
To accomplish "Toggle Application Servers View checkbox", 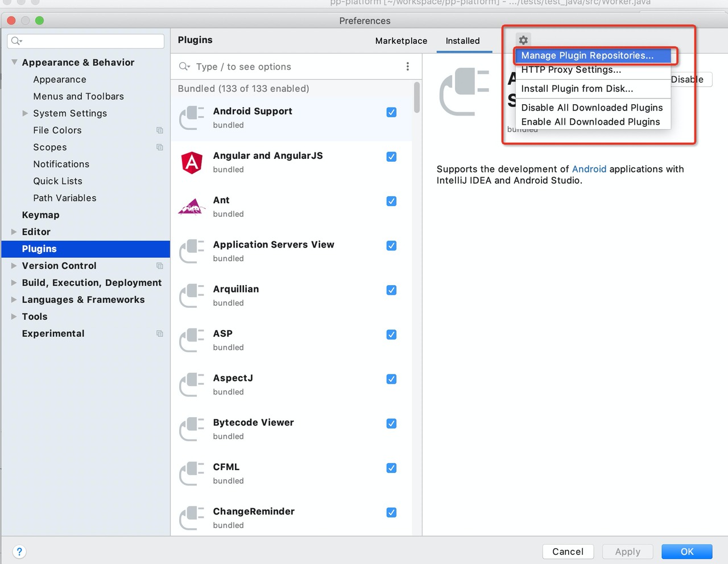I will tap(391, 245).
